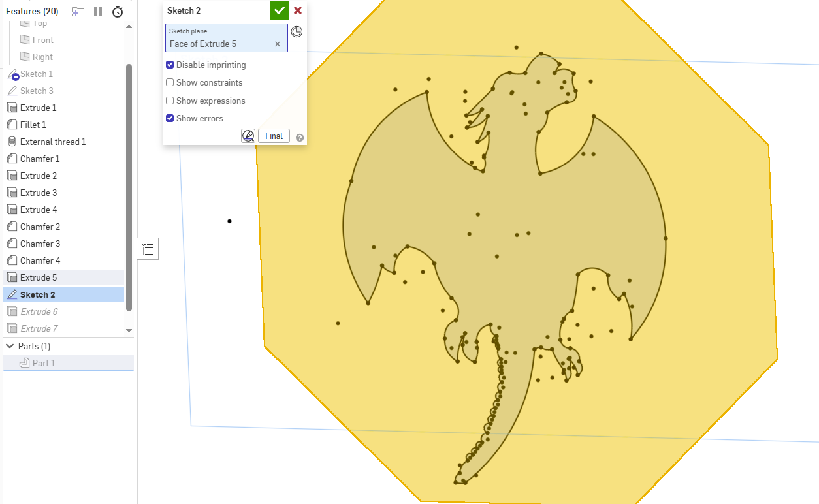Open the feature list panel toggle icon
The image size is (819, 504).
tap(148, 249)
